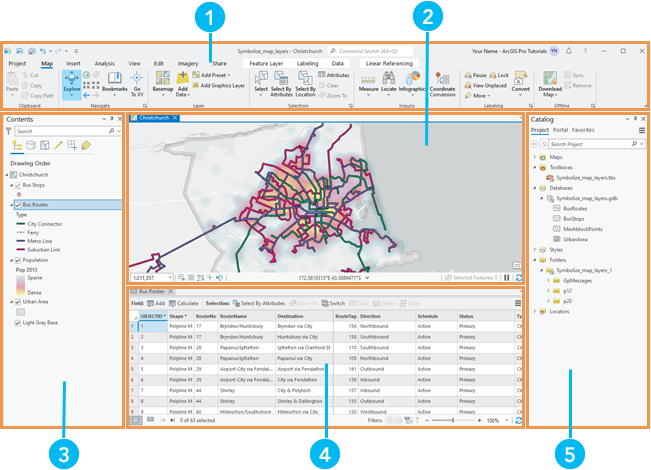Toggle Bus Stops layer visibility
The height and width of the screenshot is (470, 651).
coord(18,185)
